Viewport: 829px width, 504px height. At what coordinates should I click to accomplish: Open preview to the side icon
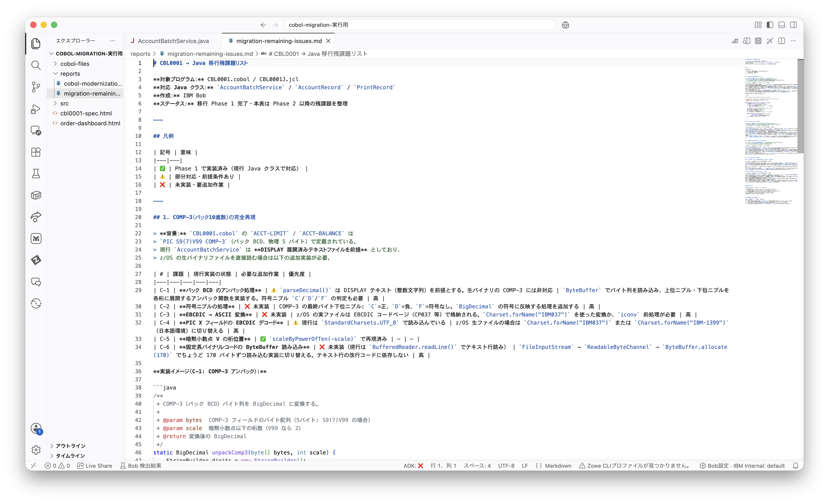[747, 41]
